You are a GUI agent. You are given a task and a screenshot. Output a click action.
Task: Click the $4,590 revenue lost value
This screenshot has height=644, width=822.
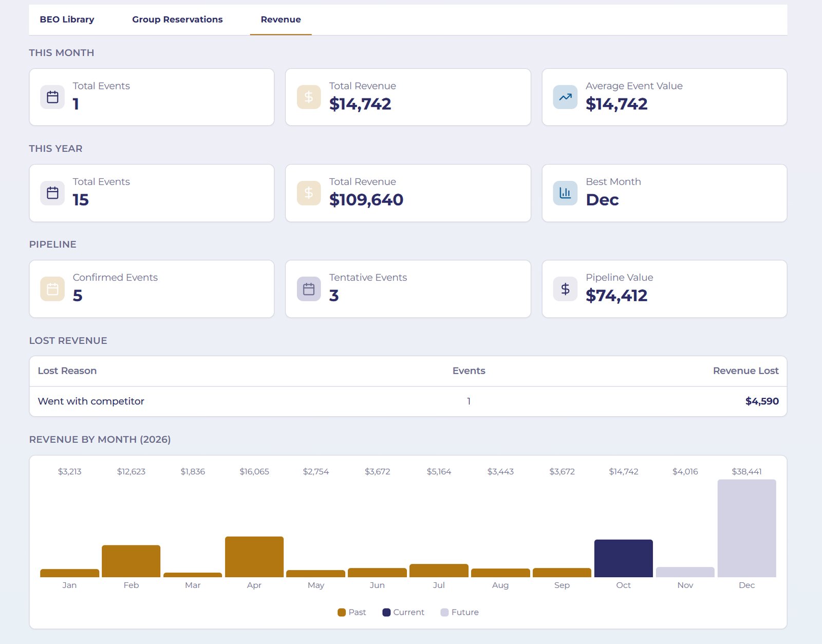click(762, 401)
